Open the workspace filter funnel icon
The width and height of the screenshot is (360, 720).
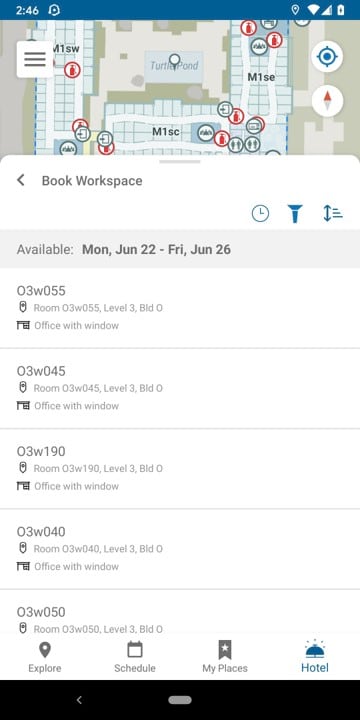pyautogui.click(x=295, y=214)
